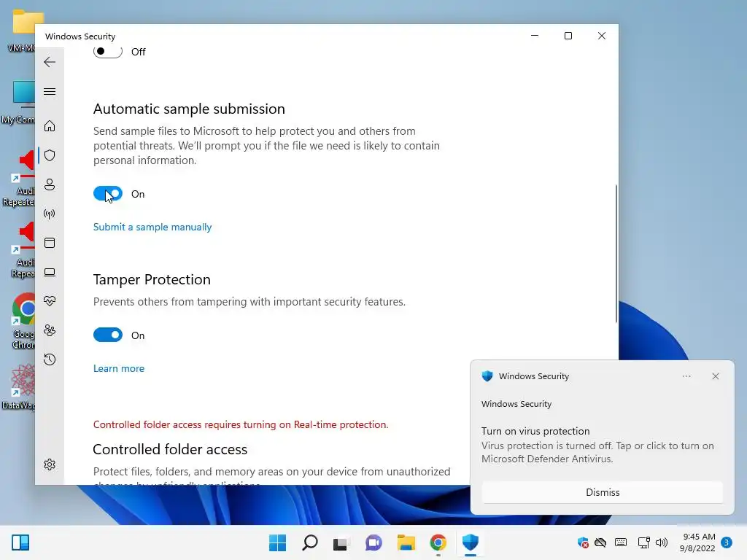Open Firewall & network protection icon
The height and width of the screenshot is (560, 747).
[x=50, y=214]
